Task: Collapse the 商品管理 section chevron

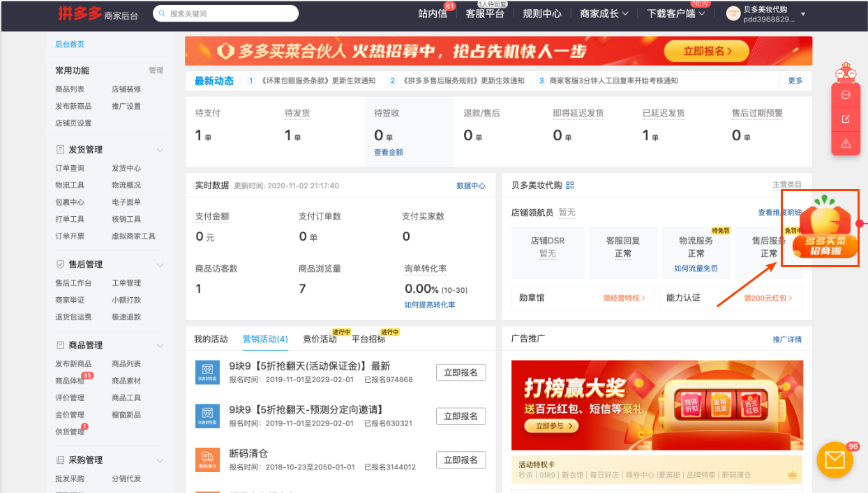Action: pos(160,346)
